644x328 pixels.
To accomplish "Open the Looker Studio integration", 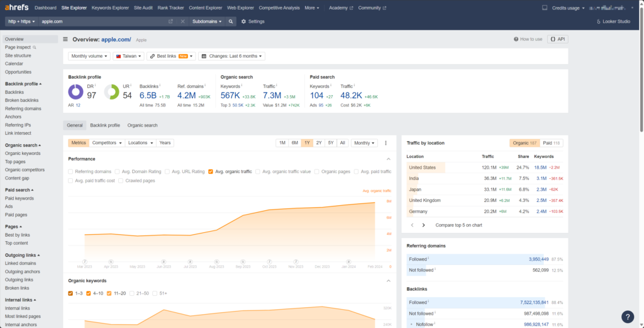I will [613, 21].
